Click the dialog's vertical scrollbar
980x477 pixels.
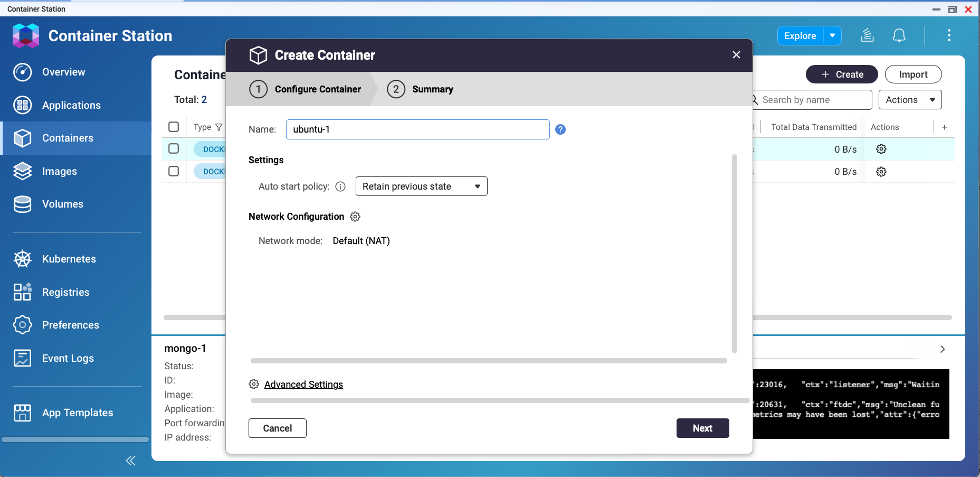pyautogui.click(x=734, y=254)
